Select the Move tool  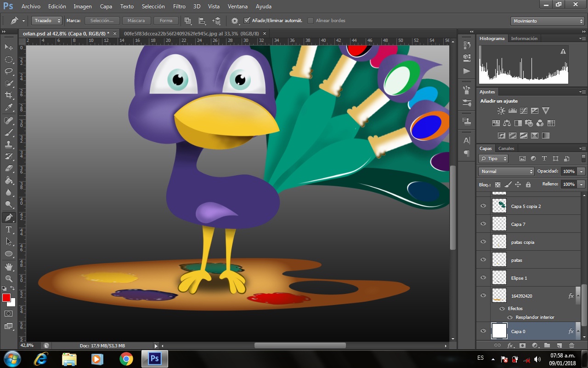point(9,47)
